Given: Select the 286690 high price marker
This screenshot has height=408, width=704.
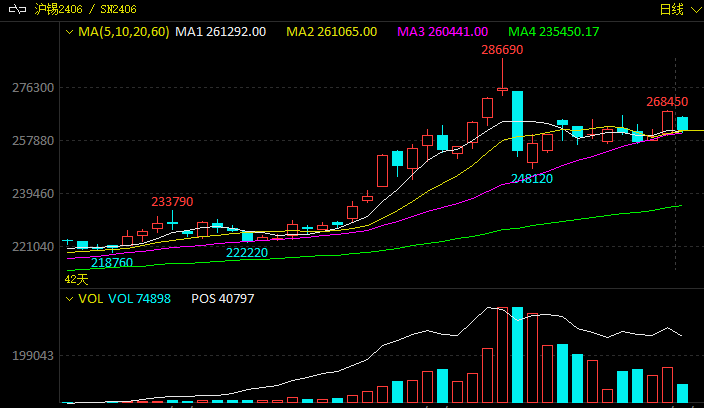Looking at the screenshot, I should 502,49.
